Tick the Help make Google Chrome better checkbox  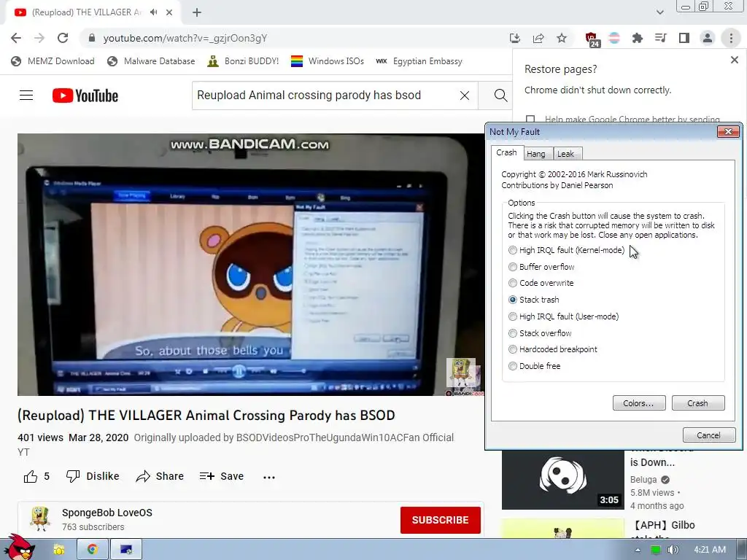point(530,119)
